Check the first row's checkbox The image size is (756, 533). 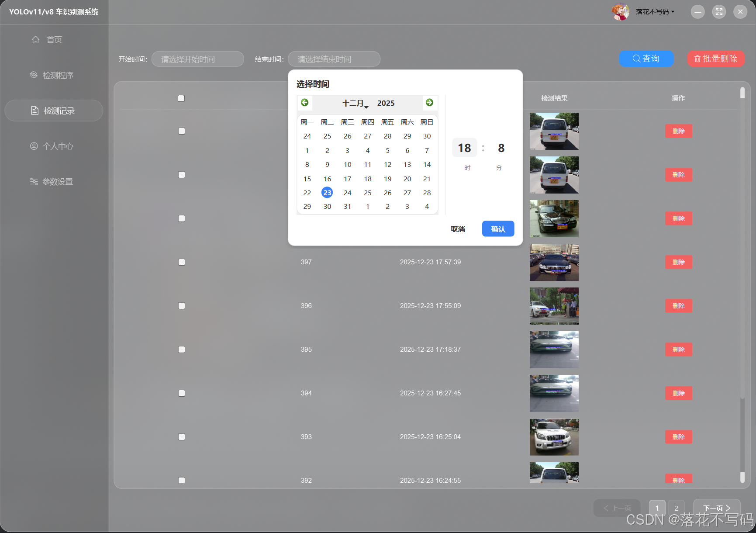pyautogui.click(x=182, y=131)
